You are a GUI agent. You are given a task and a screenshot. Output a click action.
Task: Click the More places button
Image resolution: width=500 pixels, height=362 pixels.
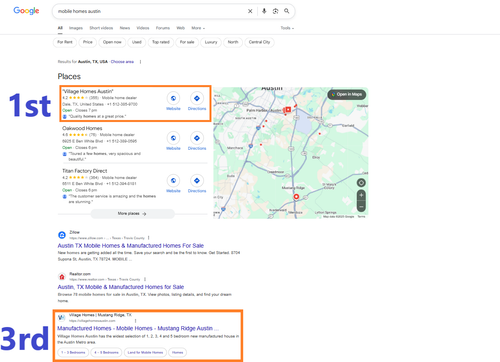pos(132,214)
